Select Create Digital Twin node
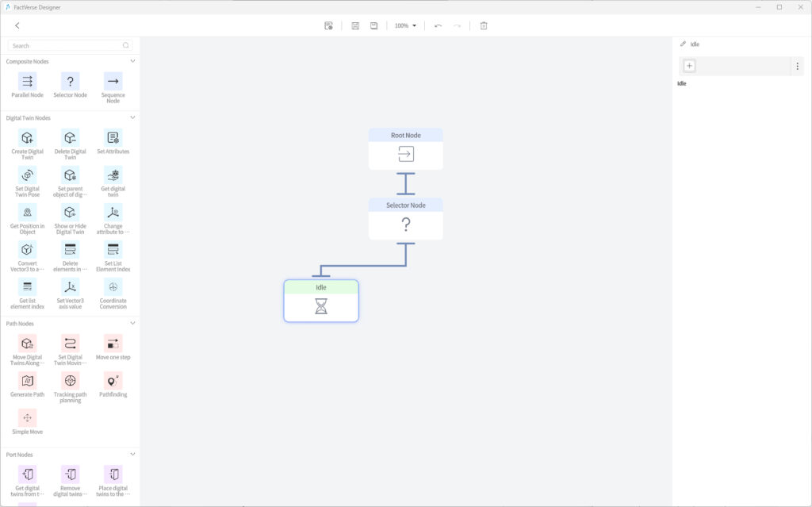This screenshot has height=507, width=812. point(28,138)
